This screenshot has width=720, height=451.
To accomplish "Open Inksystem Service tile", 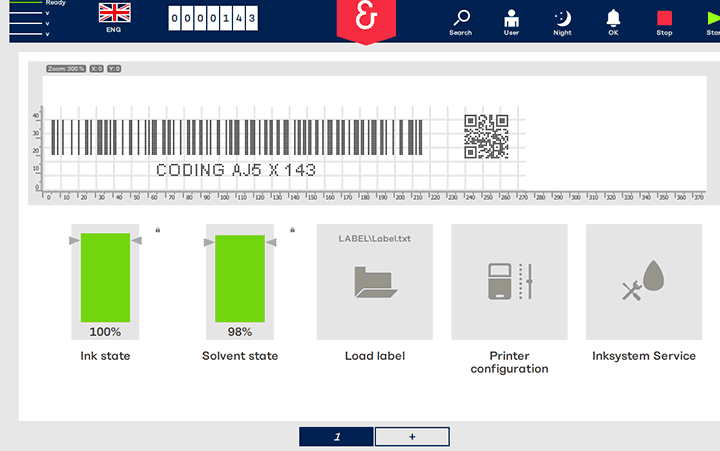I will (643, 282).
